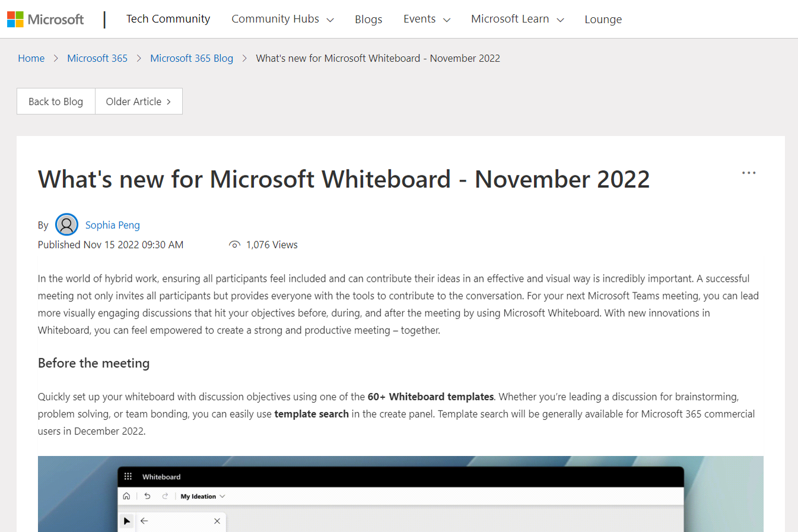The width and height of the screenshot is (798, 532).
Task: Expand the Community Hubs dropdown
Action: coord(282,19)
